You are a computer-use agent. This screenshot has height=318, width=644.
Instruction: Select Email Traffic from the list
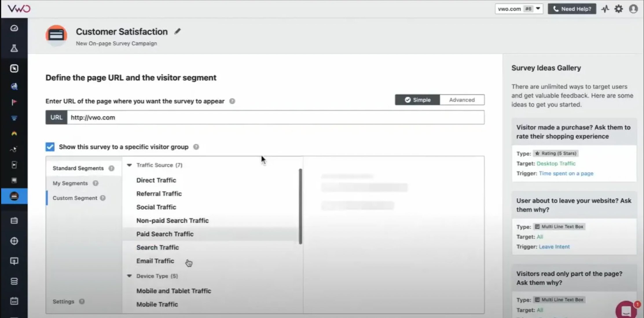155,261
